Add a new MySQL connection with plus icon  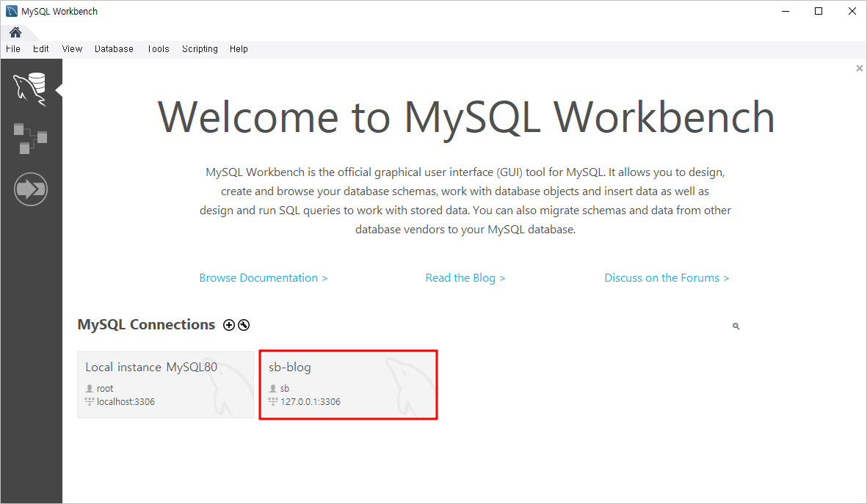229,325
